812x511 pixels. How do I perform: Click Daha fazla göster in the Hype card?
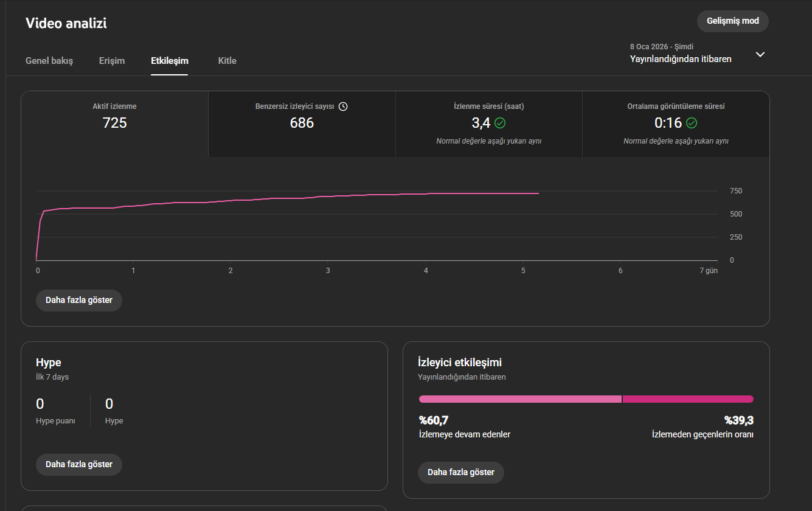pos(79,465)
